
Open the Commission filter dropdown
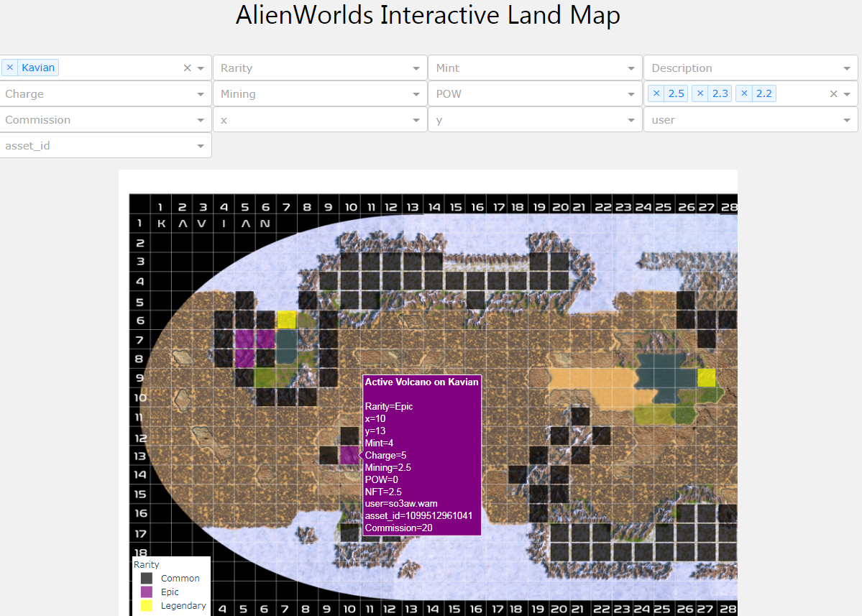106,120
